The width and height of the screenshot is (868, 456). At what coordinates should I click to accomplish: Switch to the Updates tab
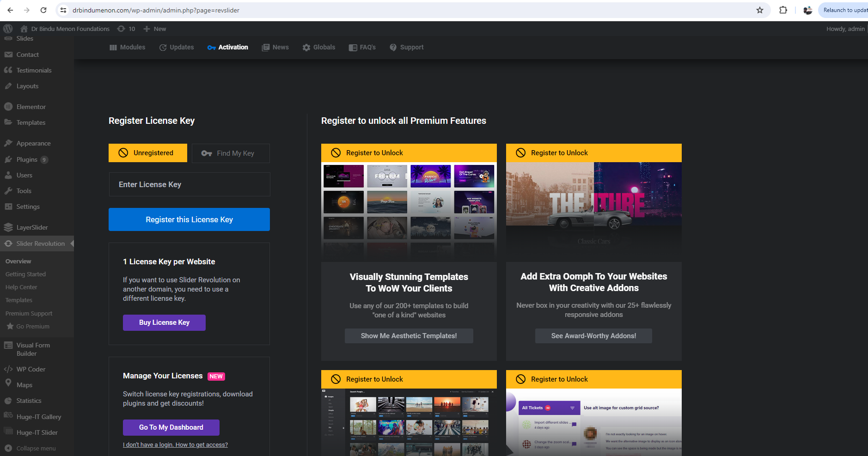(177, 47)
